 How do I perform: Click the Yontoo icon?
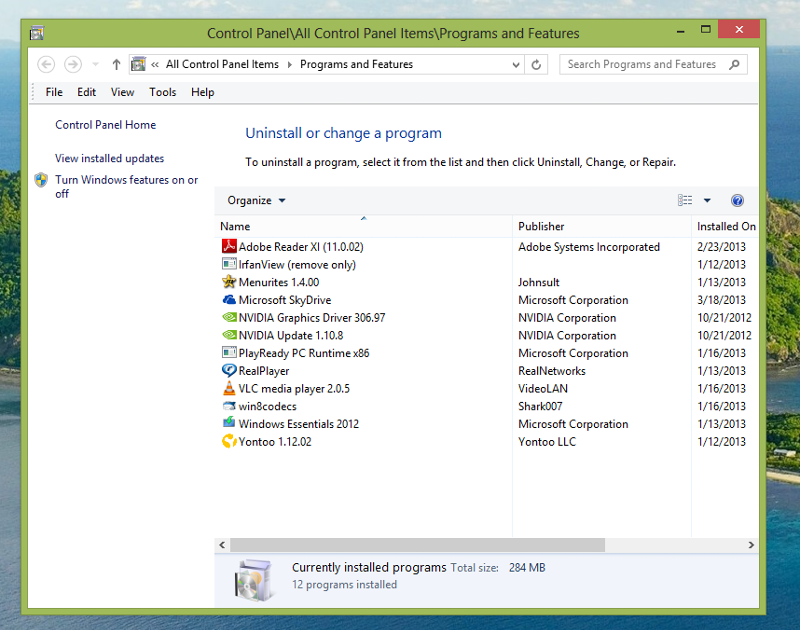[229, 441]
